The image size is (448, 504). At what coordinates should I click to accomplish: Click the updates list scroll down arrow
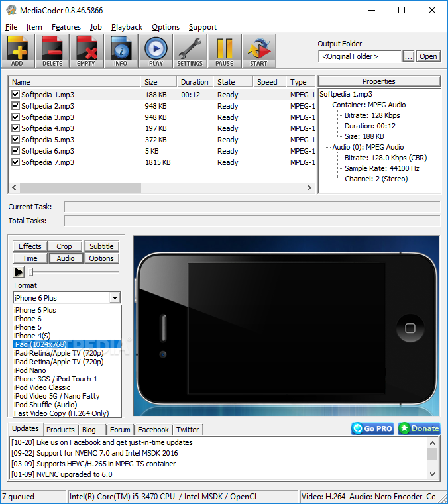pyautogui.click(x=432, y=474)
